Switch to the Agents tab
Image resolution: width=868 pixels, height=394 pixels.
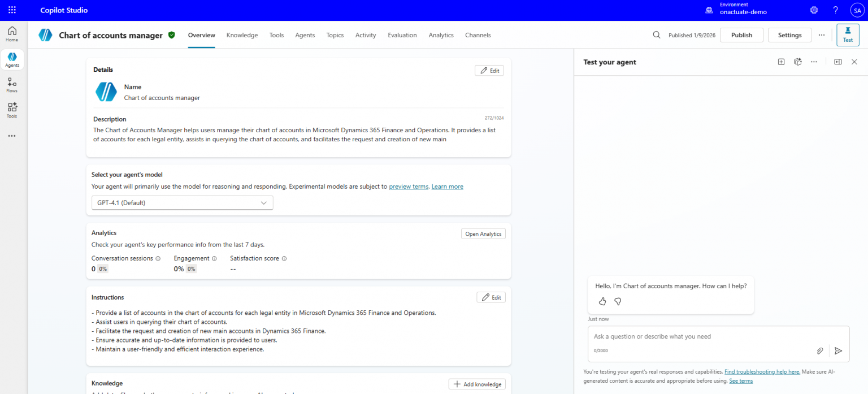pos(305,35)
